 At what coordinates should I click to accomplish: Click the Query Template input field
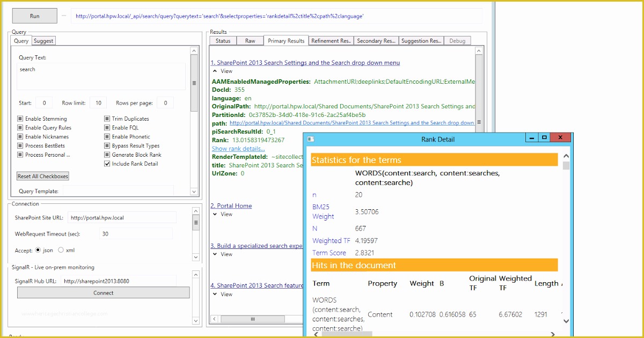[118, 190]
